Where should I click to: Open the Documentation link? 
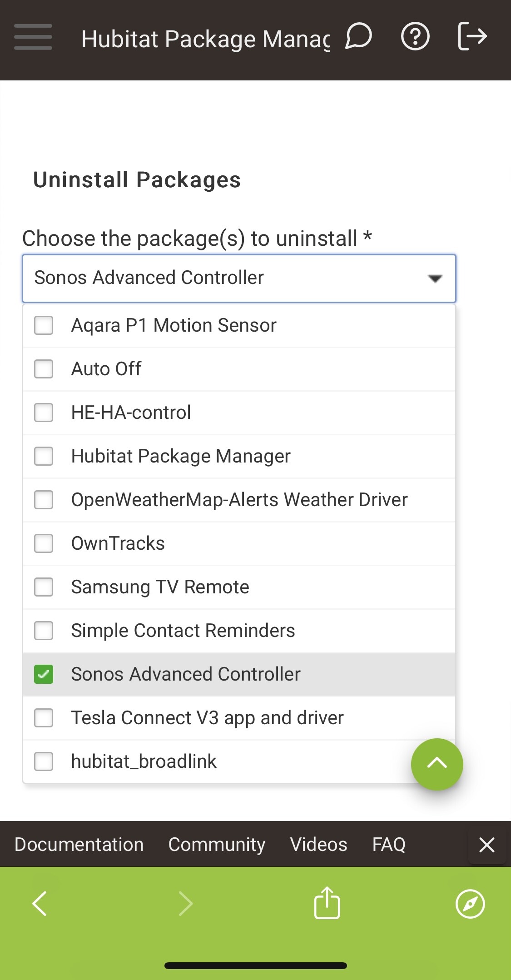coord(79,845)
